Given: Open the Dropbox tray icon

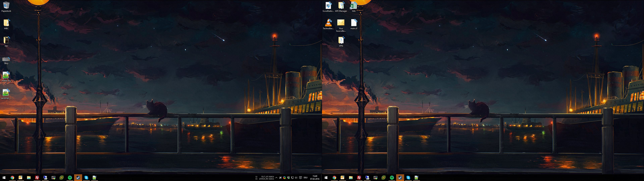Looking at the screenshot, I should click(x=288, y=178).
